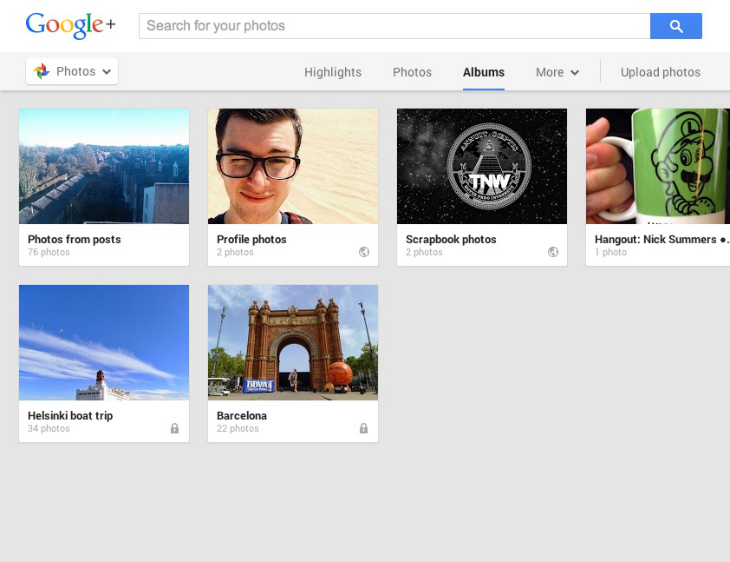Click the '76 photos' count text

48,252
